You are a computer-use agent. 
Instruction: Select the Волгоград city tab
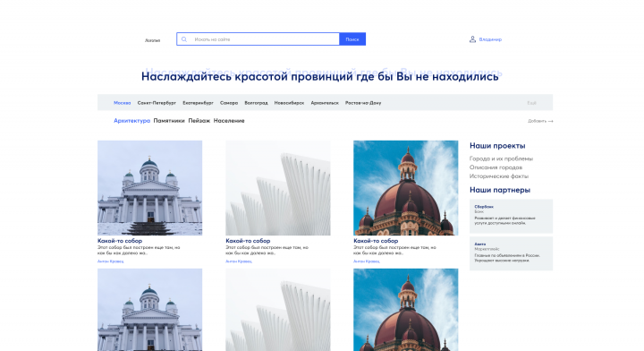[x=256, y=103]
